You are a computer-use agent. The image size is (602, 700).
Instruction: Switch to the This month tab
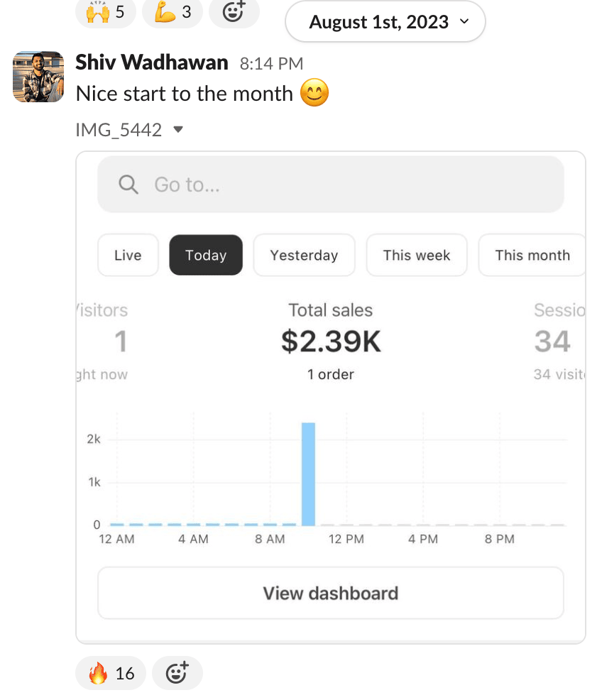pos(532,255)
